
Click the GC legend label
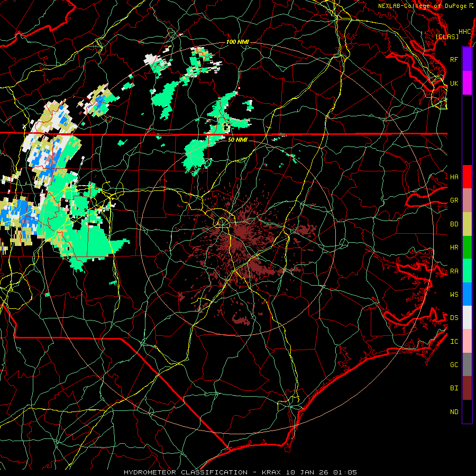[454, 364]
